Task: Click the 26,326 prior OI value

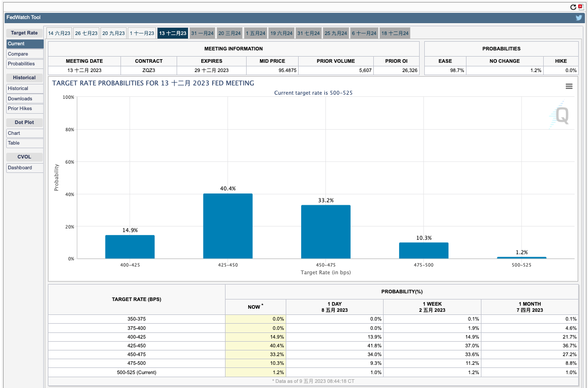Action: point(409,70)
